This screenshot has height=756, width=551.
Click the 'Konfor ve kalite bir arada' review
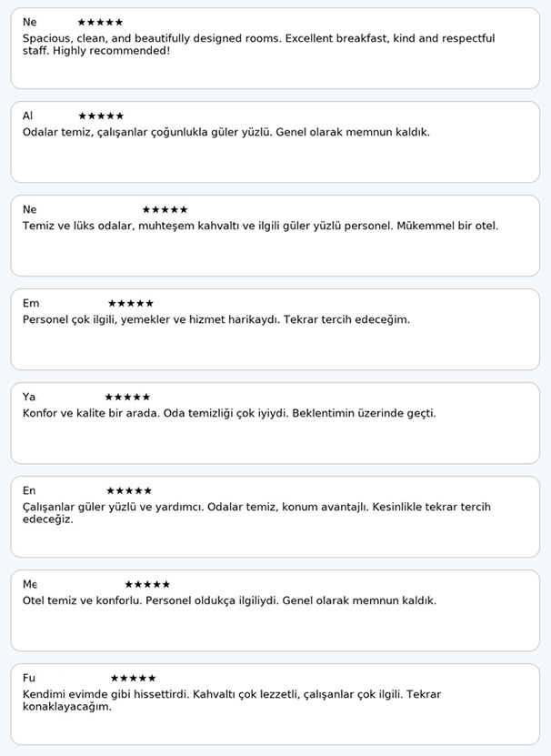coord(229,413)
